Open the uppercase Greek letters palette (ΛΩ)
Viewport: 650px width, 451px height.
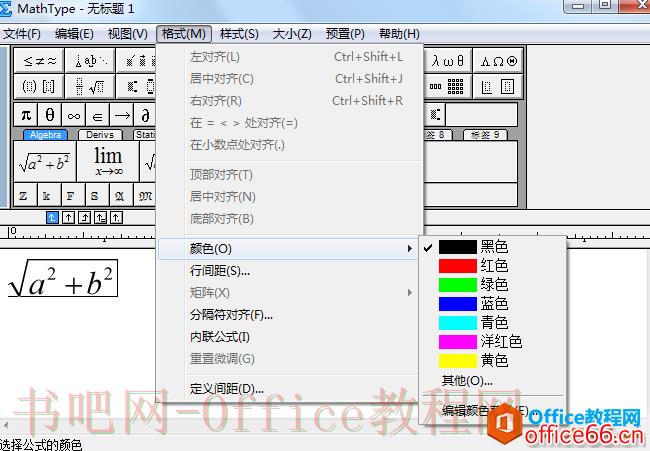498,61
